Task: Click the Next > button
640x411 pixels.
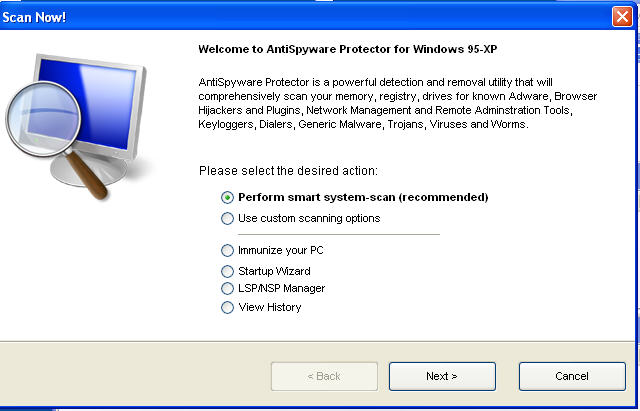Action: (442, 376)
